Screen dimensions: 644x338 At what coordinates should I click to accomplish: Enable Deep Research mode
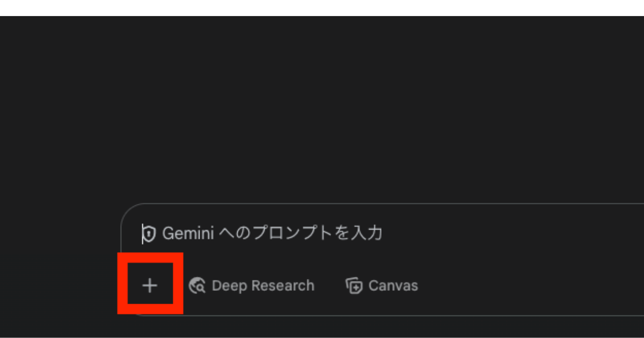pos(251,285)
